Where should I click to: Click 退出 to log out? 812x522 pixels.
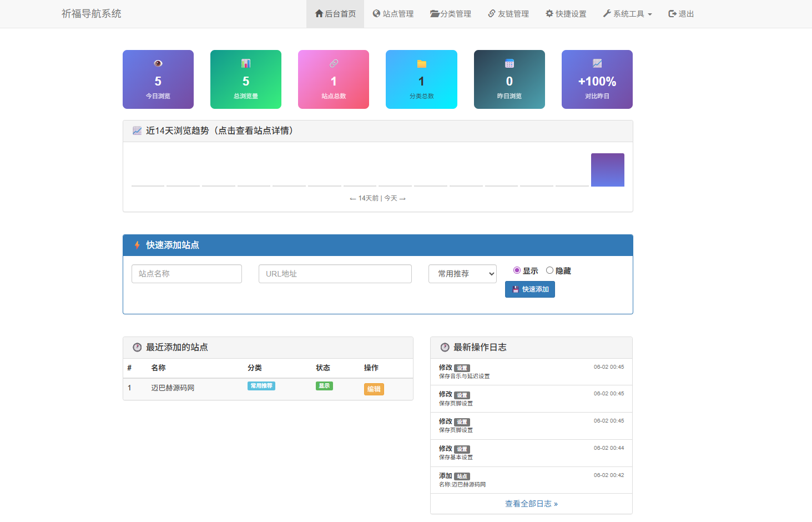pos(681,14)
